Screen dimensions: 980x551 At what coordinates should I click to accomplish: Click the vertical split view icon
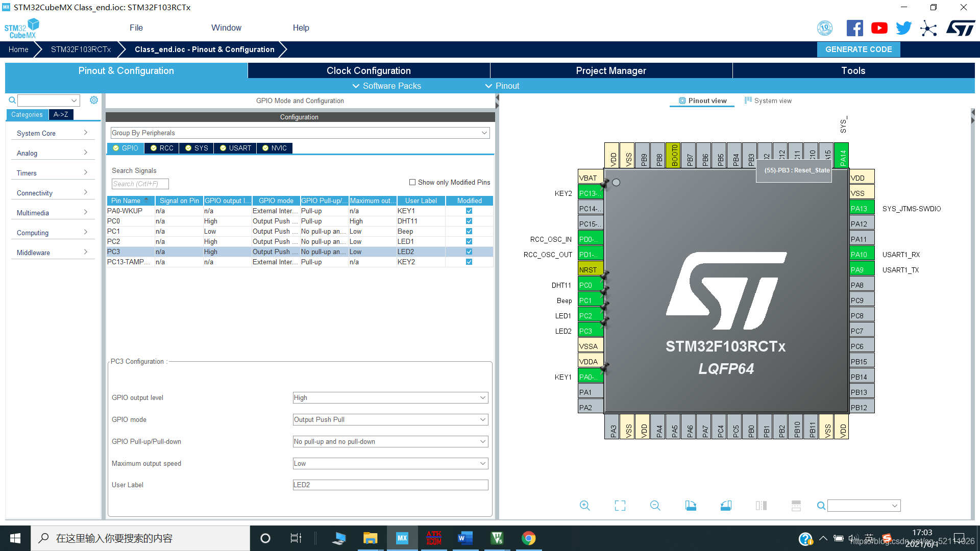pos(796,506)
